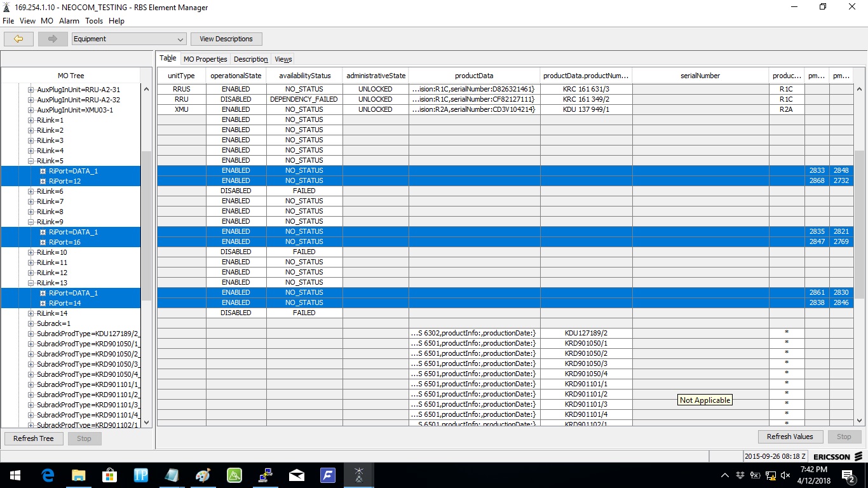
Task: Open the View menu
Action: coord(27,21)
